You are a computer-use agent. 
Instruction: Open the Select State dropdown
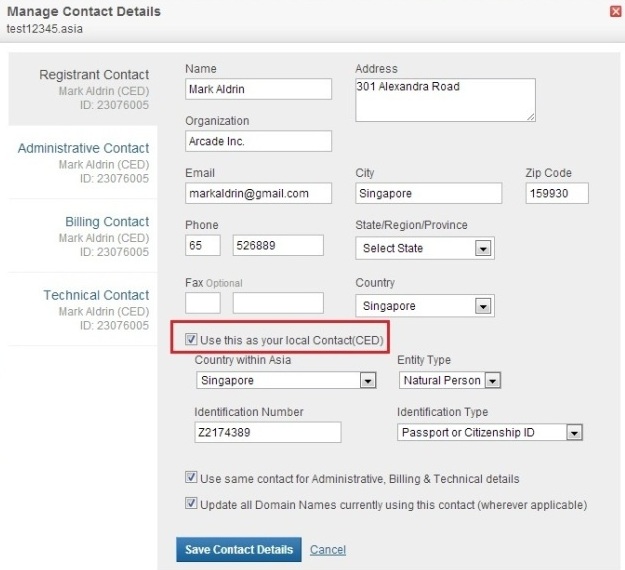pos(425,248)
